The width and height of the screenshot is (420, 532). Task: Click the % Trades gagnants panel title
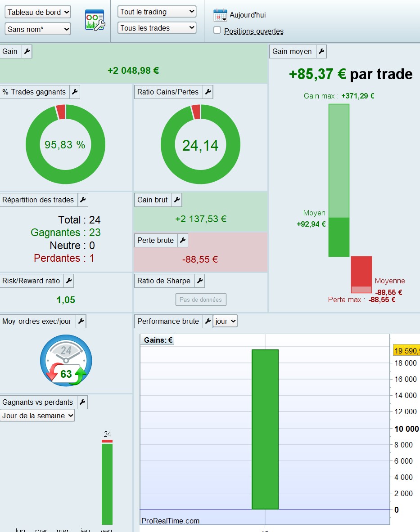coord(34,92)
